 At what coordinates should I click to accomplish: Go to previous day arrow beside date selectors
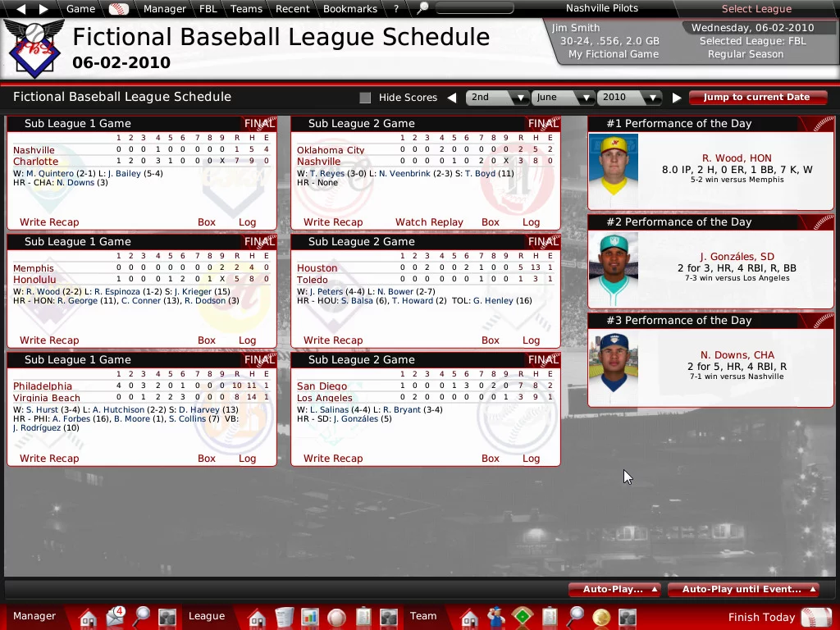click(452, 98)
